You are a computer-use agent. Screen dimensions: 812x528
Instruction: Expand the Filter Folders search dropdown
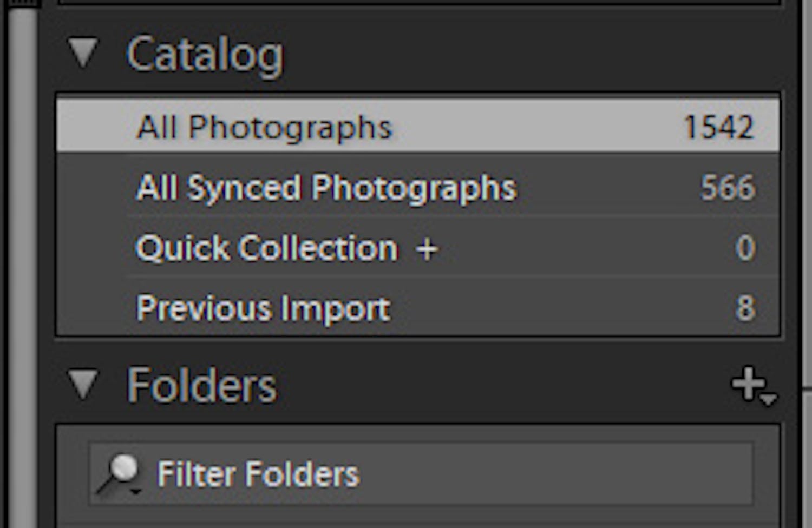pos(136,491)
